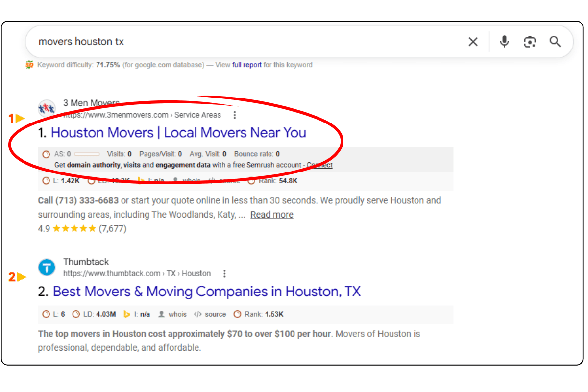The width and height of the screenshot is (588, 392).
Task: Click the Bing icon in Thumbtack SEO bar
Action: click(126, 314)
